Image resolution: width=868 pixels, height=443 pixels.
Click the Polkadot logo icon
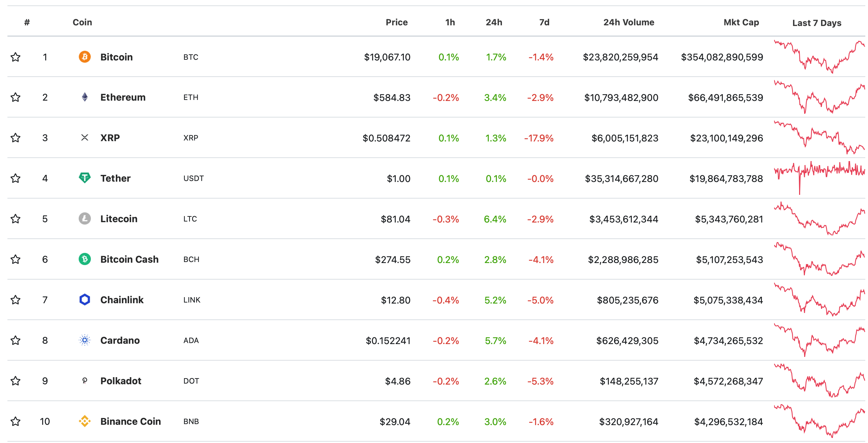(x=85, y=381)
